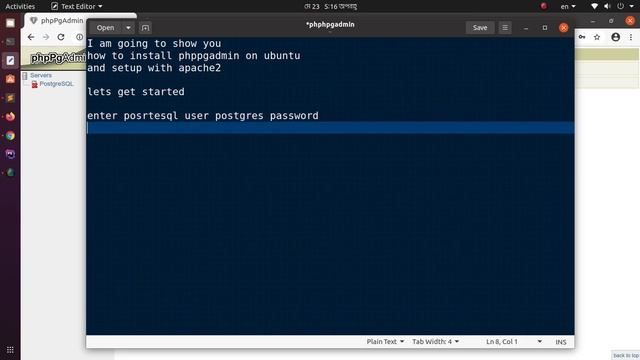
Task: Go back in the browser
Action: point(31,37)
